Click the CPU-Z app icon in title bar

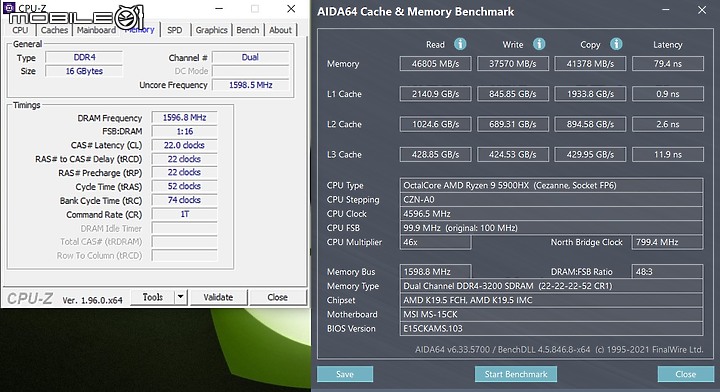pyautogui.click(x=9, y=7)
